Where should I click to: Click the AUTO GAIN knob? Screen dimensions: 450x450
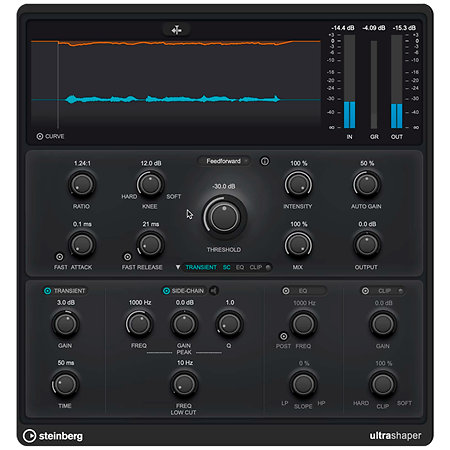367,184
